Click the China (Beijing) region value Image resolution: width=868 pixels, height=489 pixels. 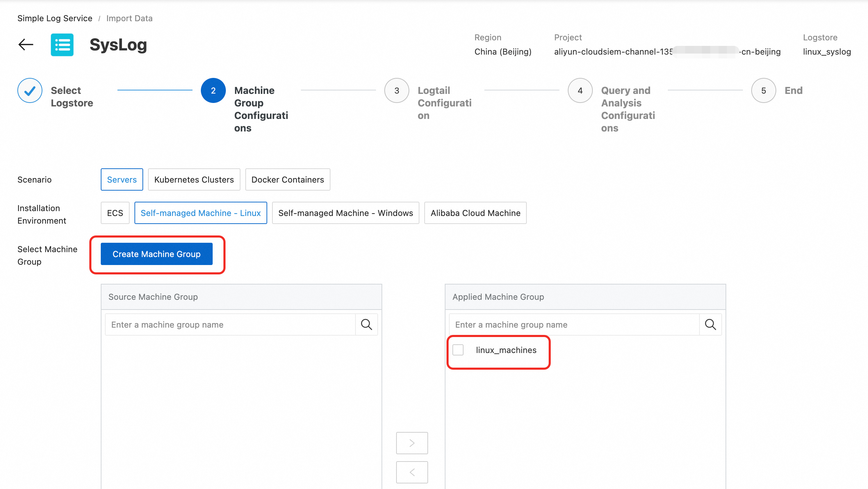(503, 52)
